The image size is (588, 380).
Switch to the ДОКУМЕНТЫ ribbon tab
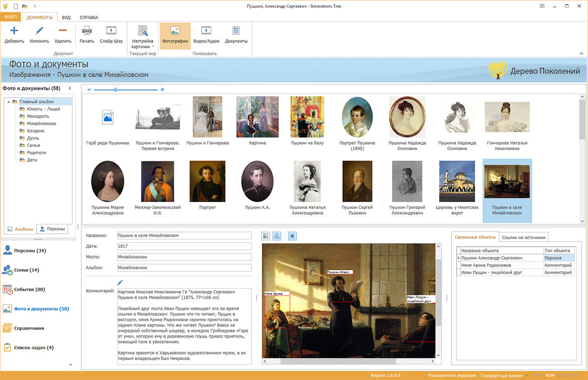click(39, 17)
